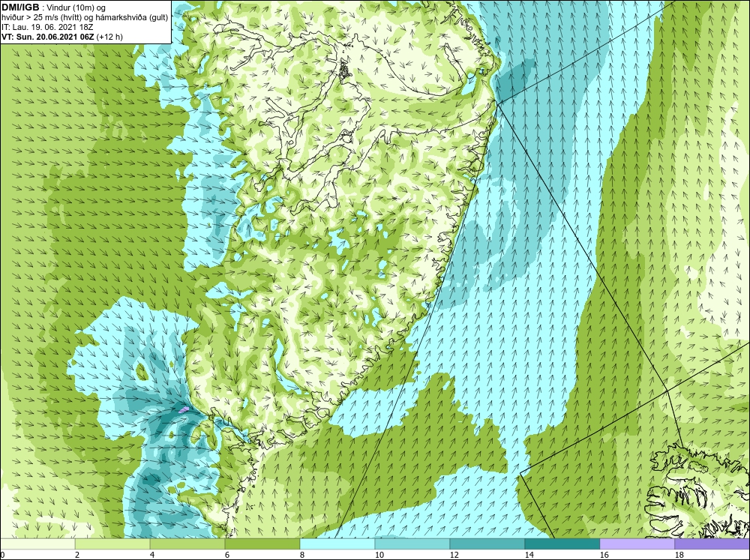Click the 6-8 m/s olive green swatch
The image size is (750, 560).
click(x=262, y=544)
